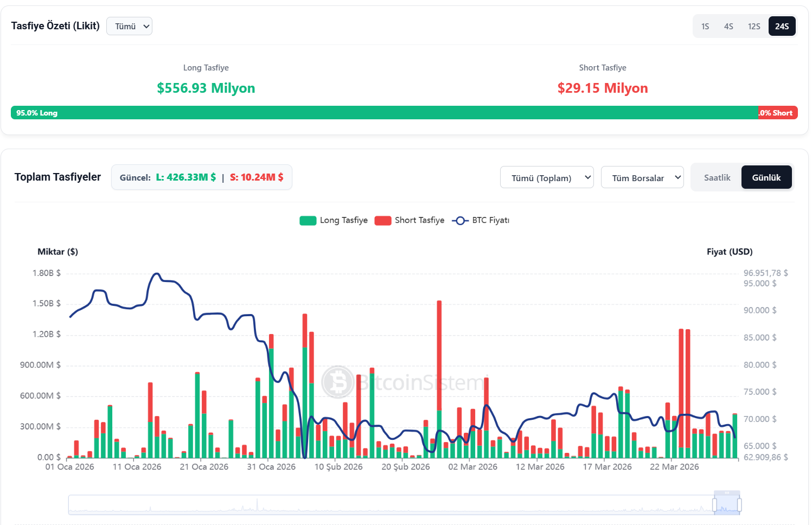Image resolution: width=812 pixels, height=525 pixels.
Task: Switch to the Saatlik view
Action: pos(717,178)
